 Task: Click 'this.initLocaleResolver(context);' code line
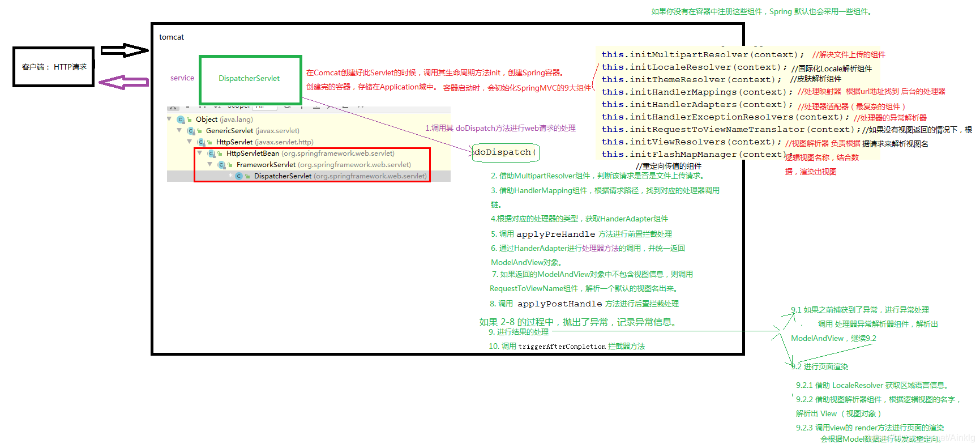click(694, 67)
